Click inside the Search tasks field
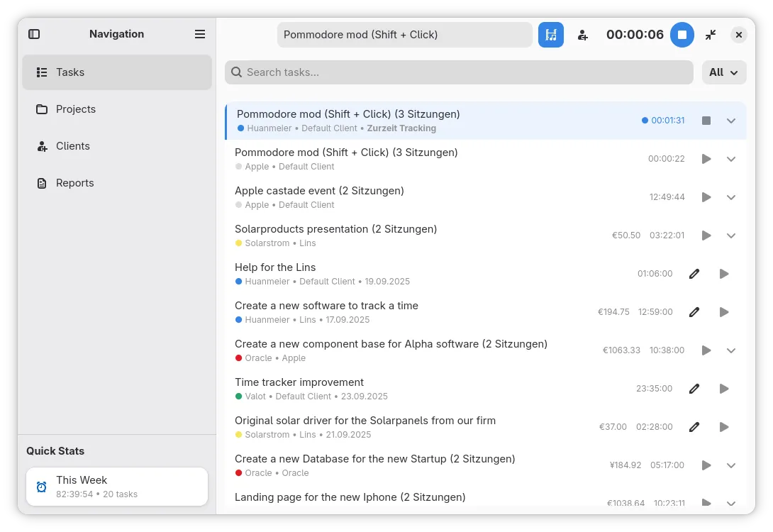The height and width of the screenshot is (532, 773). click(458, 72)
